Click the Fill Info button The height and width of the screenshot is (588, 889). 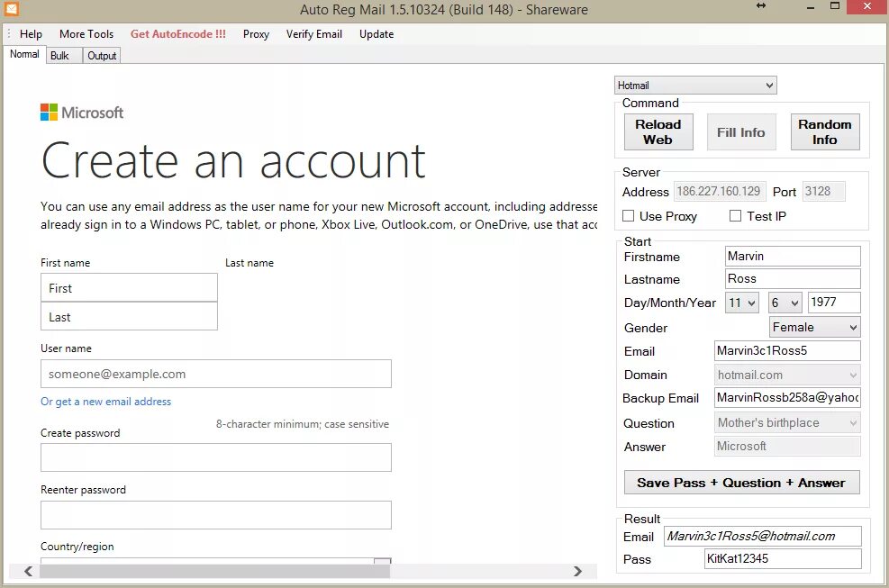pos(741,132)
